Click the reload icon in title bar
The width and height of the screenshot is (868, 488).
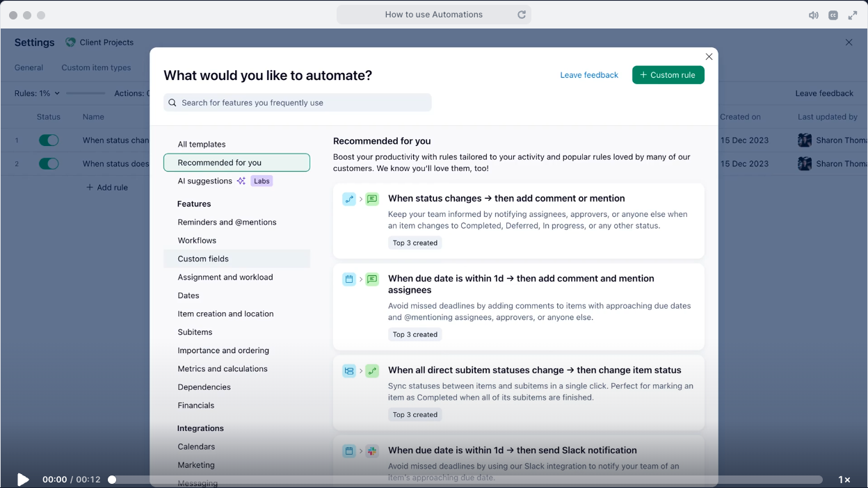(x=521, y=15)
